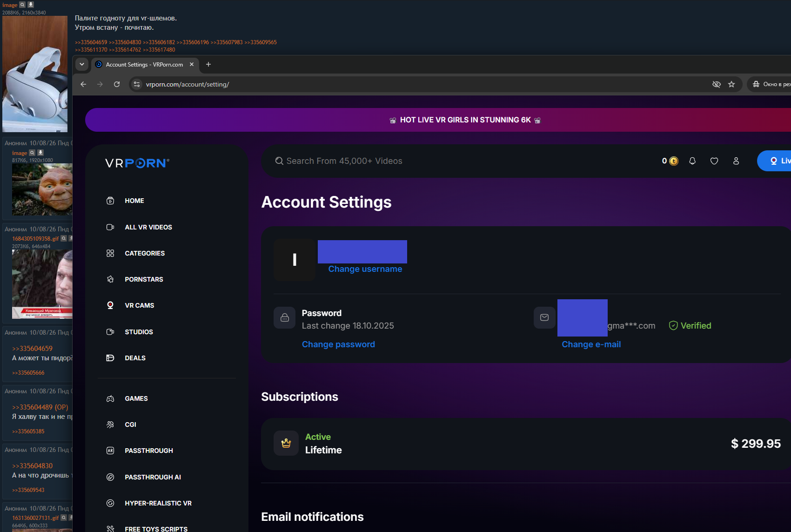Bookmark this page with the star
The height and width of the screenshot is (532, 791).
(x=731, y=84)
